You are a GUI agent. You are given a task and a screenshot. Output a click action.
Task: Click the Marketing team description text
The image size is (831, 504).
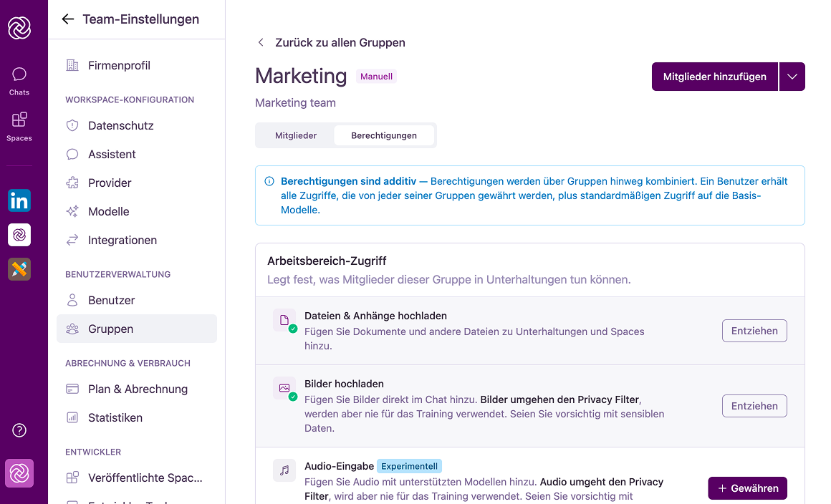point(295,102)
